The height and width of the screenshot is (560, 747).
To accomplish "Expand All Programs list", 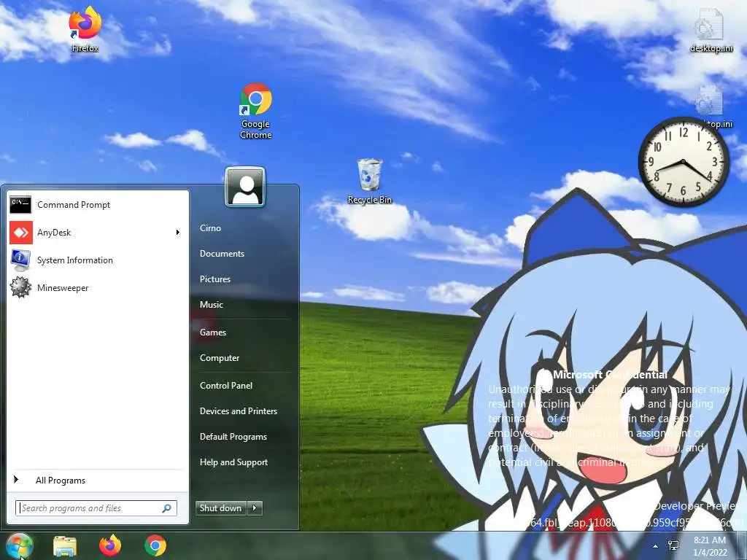I will pyautogui.click(x=98, y=481).
